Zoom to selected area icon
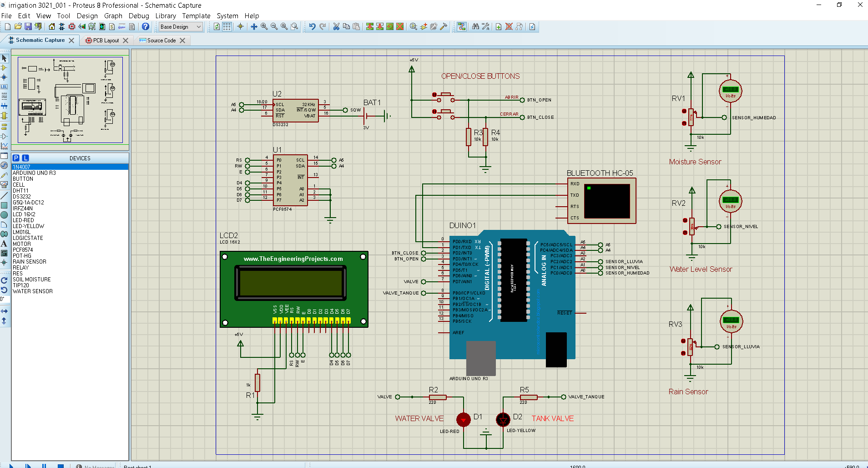This screenshot has width=868, height=468. 294,27
